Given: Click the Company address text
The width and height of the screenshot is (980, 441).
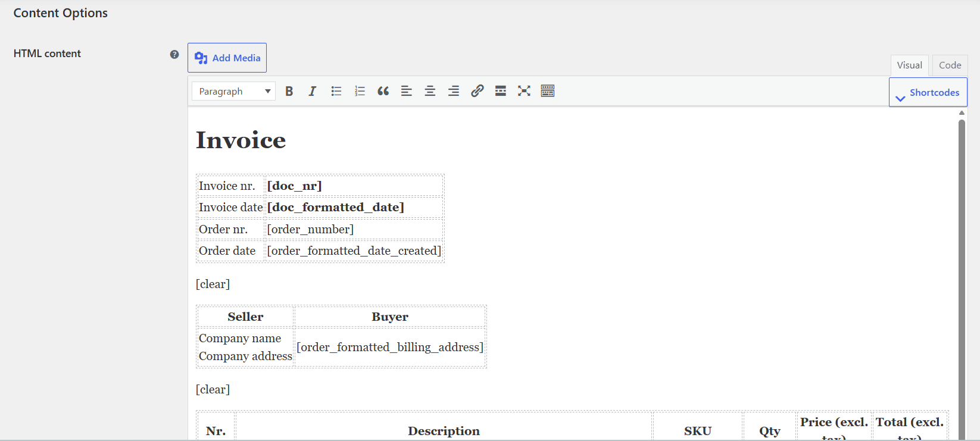Looking at the screenshot, I should (245, 356).
